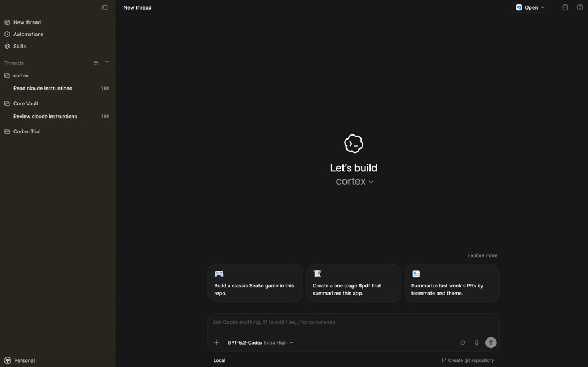Focus the Ask Codex anything input
The image size is (588, 367).
point(354,322)
